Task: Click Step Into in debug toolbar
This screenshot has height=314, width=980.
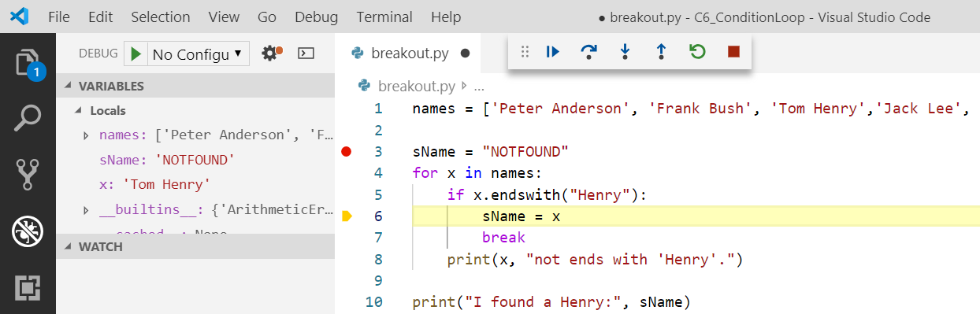Action: (x=625, y=52)
